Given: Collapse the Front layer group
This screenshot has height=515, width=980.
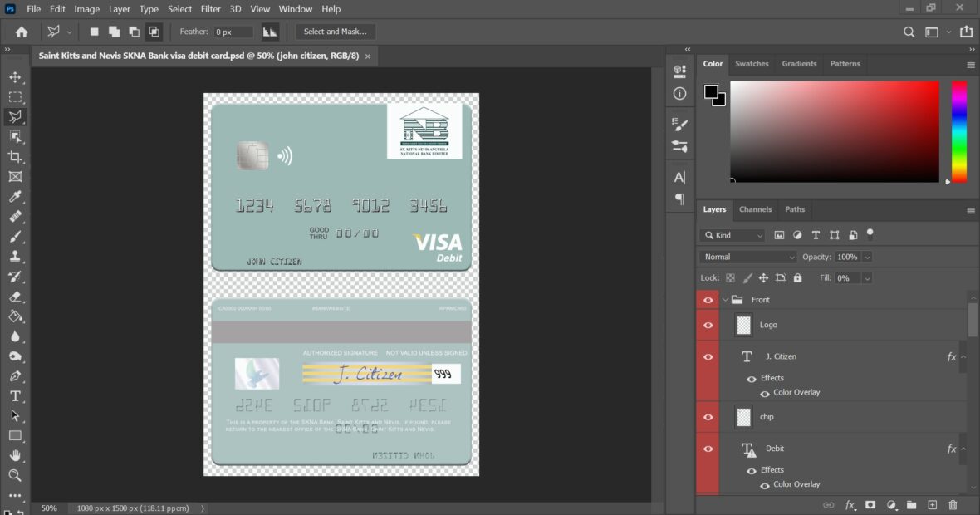Looking at the screenshot, I should point(723,299).
